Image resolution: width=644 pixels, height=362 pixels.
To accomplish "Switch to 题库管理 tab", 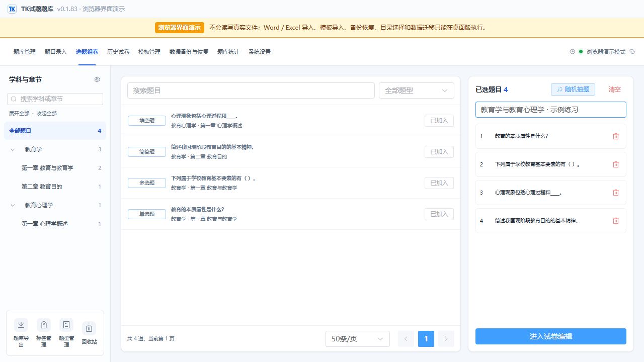I will [25, 52].
